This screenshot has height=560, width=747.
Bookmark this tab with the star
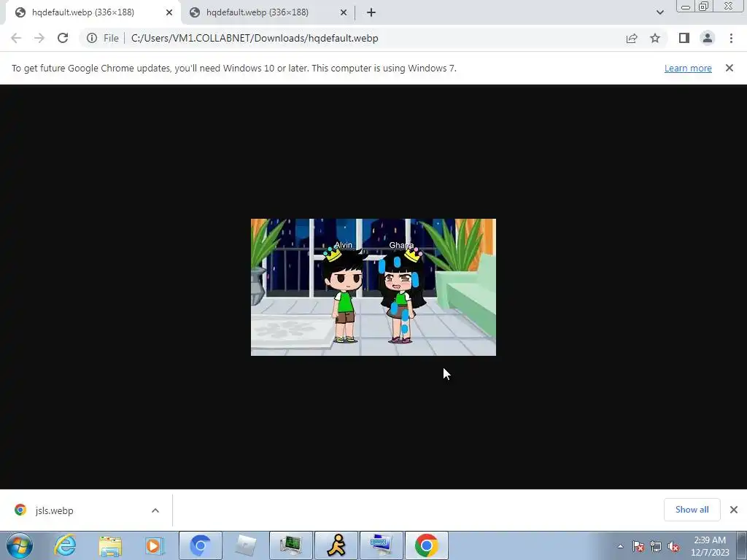pos(655,38)
